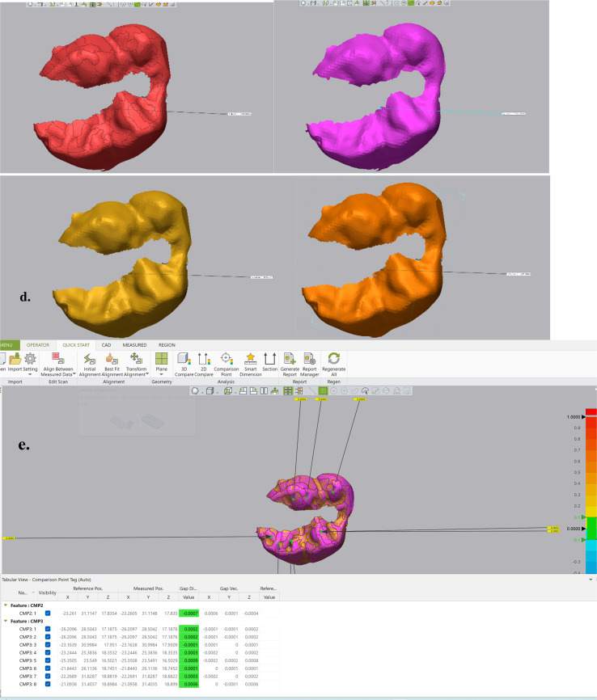Image resolution: width=597 pixels, height=700 pixels.
Task: Click the red top swatch of color scale
Action: pyautogui.click(x=591, y=411)
